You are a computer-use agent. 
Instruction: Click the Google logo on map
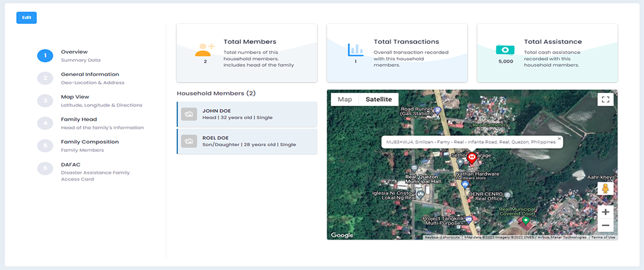click(342, 235)
